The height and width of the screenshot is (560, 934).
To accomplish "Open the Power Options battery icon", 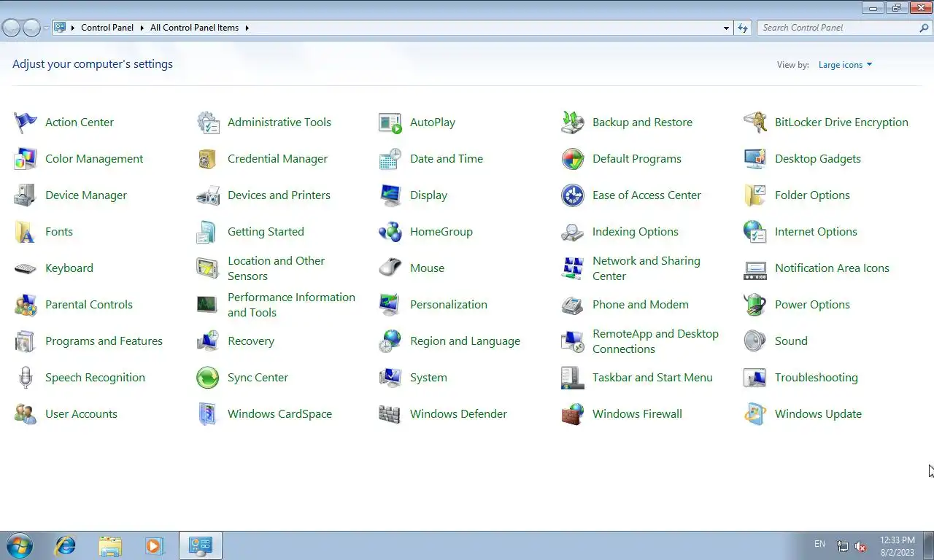I will coord(755,305).
